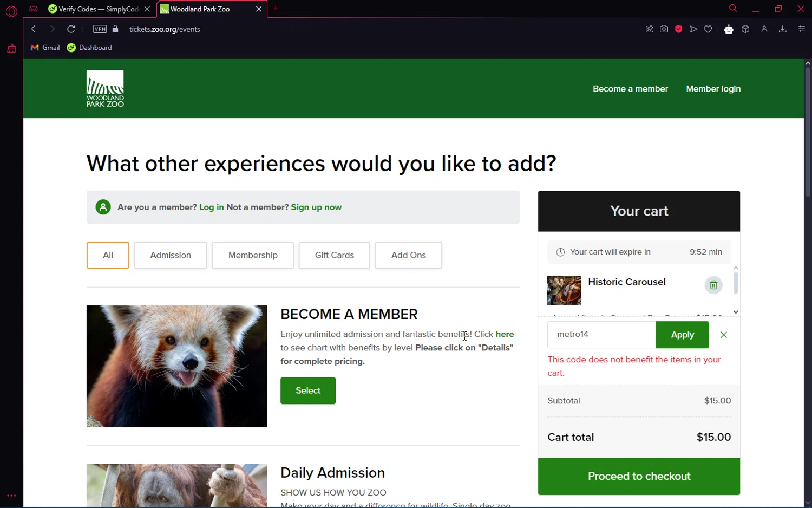
Task: Select the Gift Cards filter tab
Action: (334, 255)
